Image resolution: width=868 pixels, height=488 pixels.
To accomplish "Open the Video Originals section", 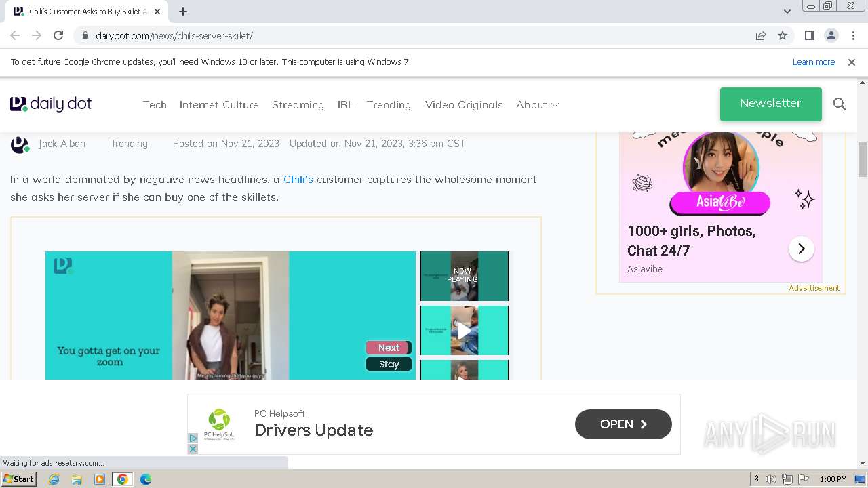I will (464, 104).
